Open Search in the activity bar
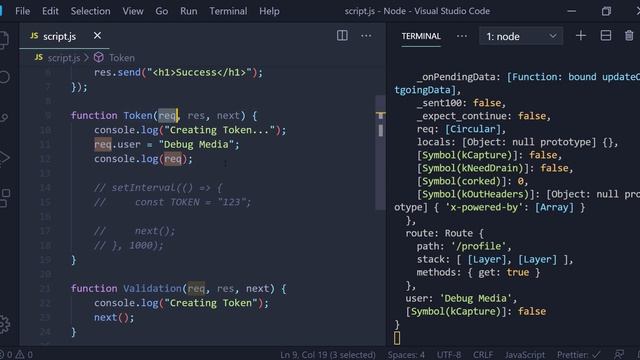 4,77
